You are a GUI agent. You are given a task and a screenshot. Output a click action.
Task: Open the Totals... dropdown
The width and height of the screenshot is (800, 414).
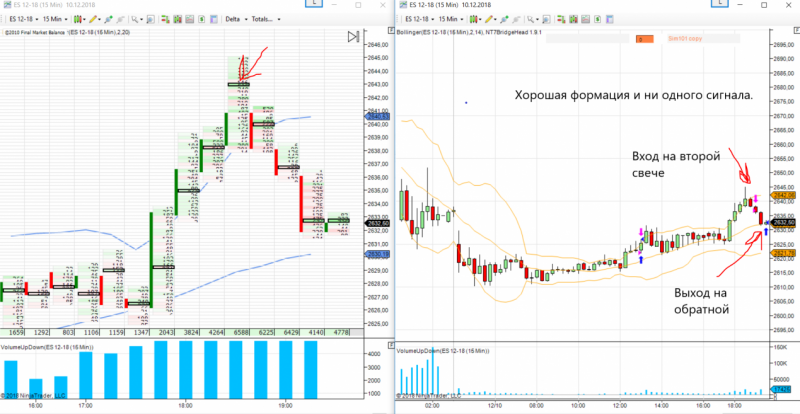tap(265, 19)
